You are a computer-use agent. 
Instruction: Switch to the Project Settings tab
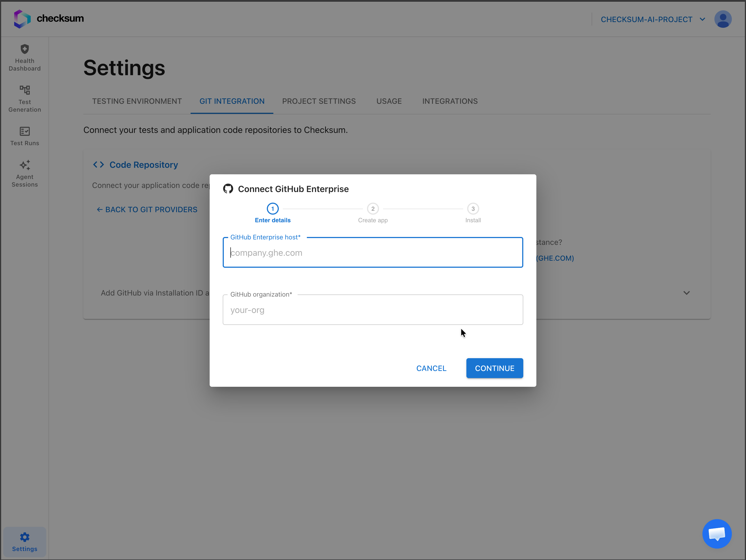(319, 101)
